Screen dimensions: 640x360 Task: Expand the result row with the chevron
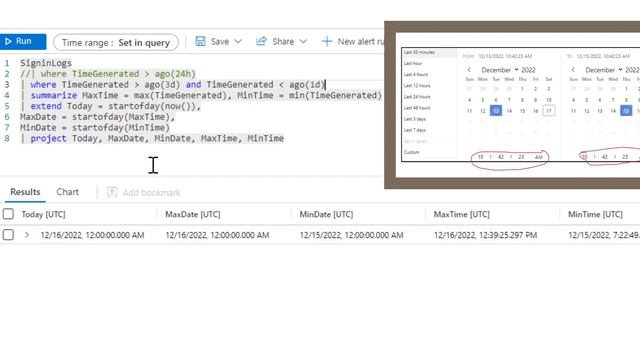tap(27, 235)
